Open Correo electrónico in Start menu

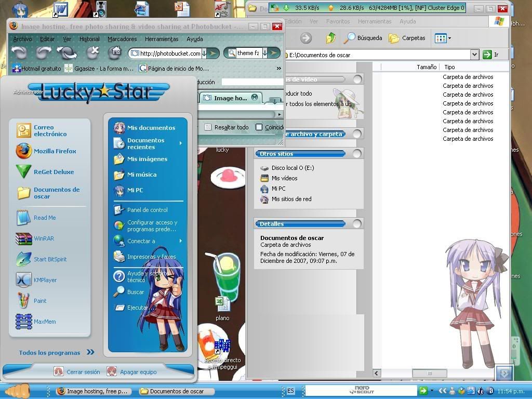42,130
